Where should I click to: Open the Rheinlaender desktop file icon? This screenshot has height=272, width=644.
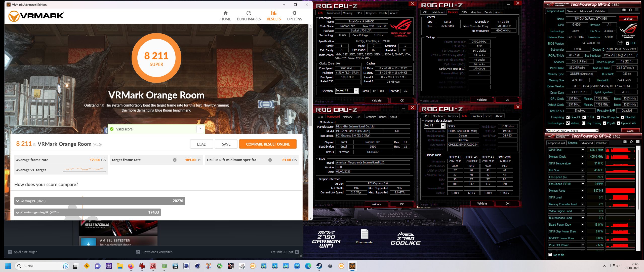(x=365, y=236)
